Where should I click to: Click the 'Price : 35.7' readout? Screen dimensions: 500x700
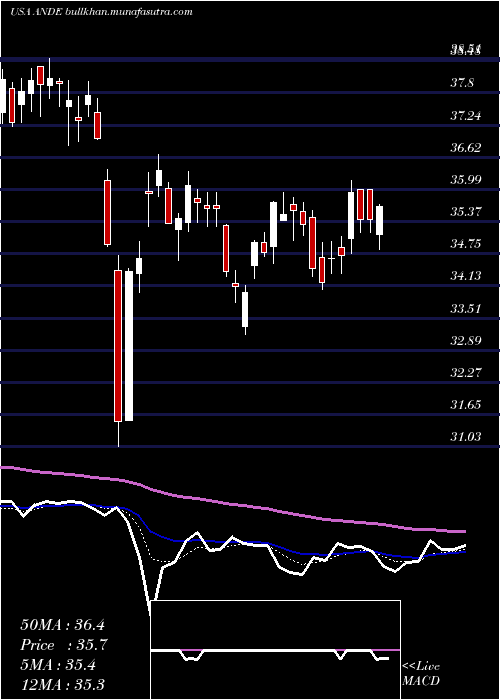(64, 644)
